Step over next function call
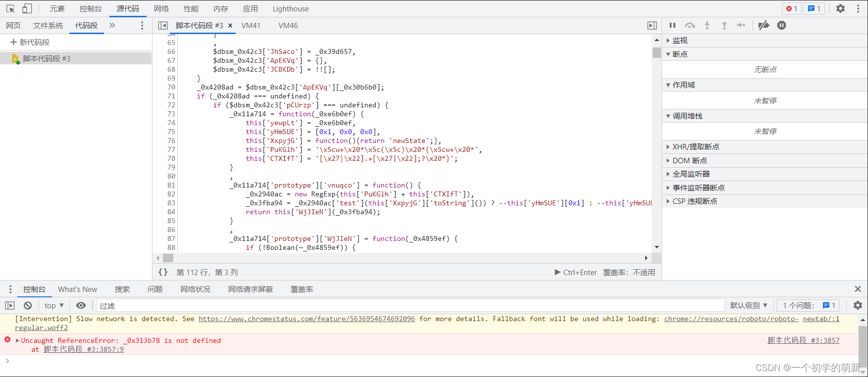868x377 pixels. pyautogui.click(x=690, y=25)
